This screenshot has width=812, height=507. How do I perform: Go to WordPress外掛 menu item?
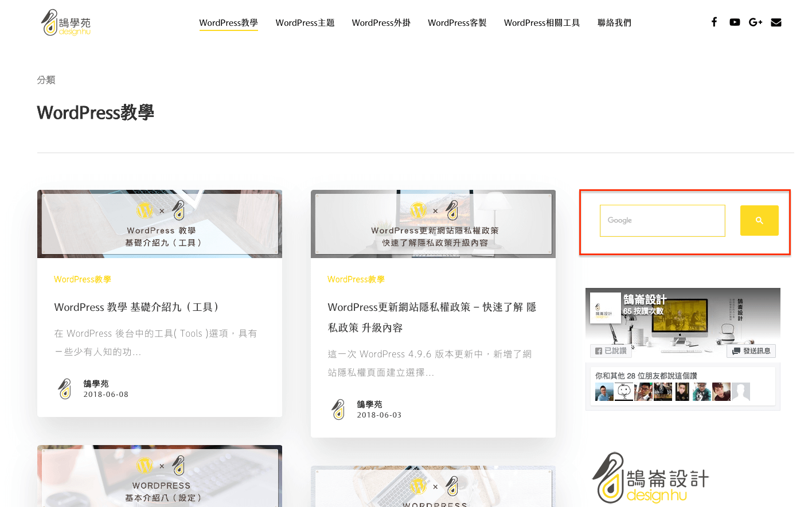pyautogui.click(x=381, y=23)
